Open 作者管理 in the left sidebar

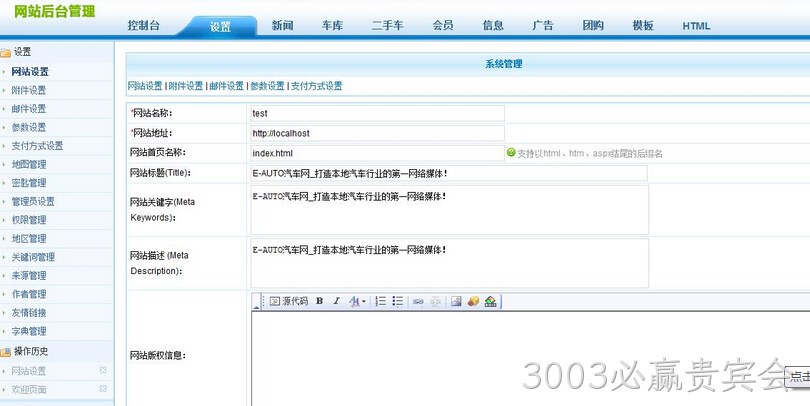(x=29, y=294)
